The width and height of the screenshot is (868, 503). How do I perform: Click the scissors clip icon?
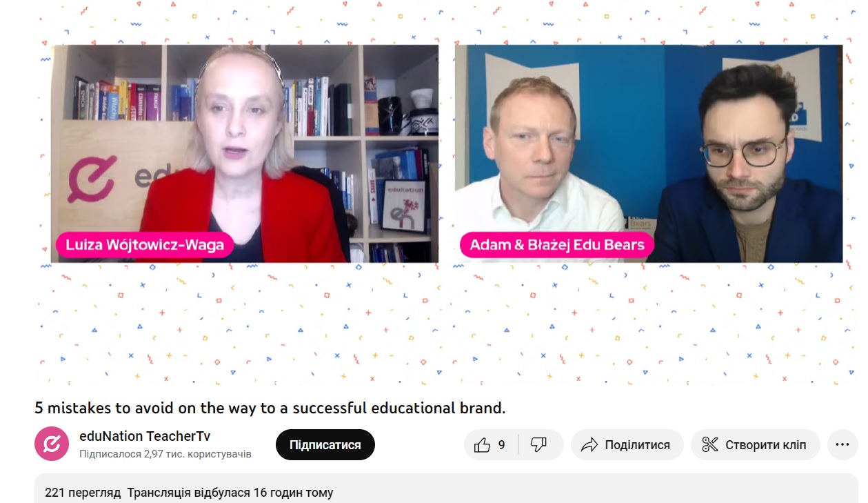(x=710, y=445)
